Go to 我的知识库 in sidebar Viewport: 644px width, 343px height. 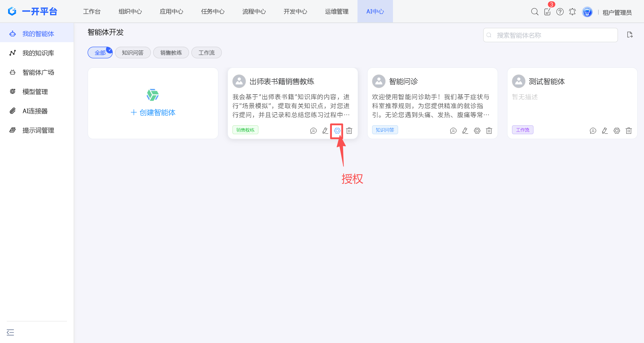point(38,53)
